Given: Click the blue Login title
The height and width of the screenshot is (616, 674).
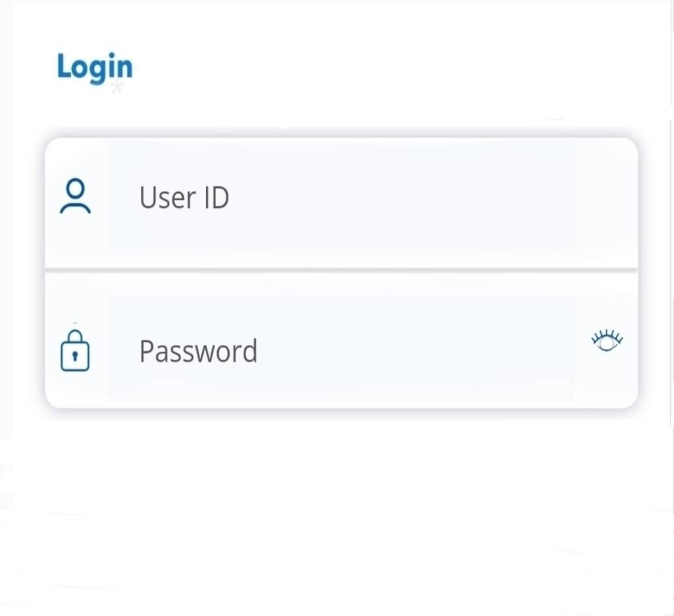Looking at the screenshot, I should click(x=95, y=68).
